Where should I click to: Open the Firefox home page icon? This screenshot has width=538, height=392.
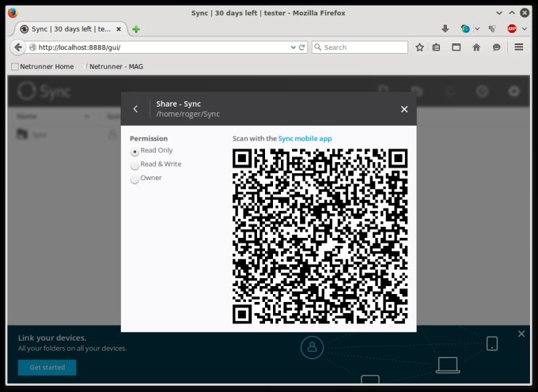pos(476,47)
